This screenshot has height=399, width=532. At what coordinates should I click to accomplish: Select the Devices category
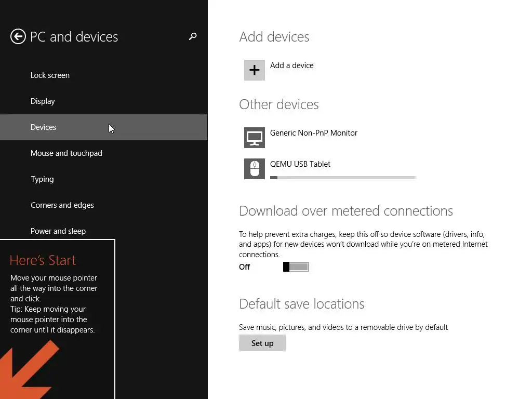pyautogui.click(x=43, y=127)
